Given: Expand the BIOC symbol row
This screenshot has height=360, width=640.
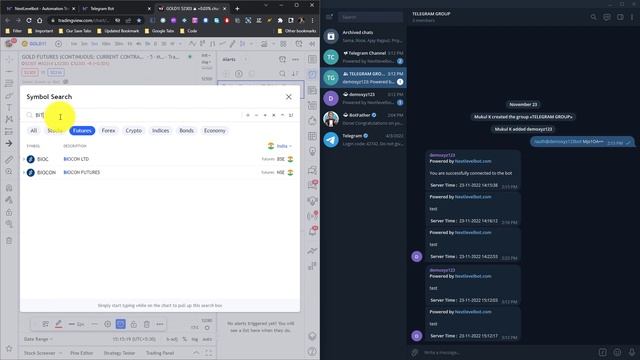Looking at the screenshot, I should click(x=24, y=159).
